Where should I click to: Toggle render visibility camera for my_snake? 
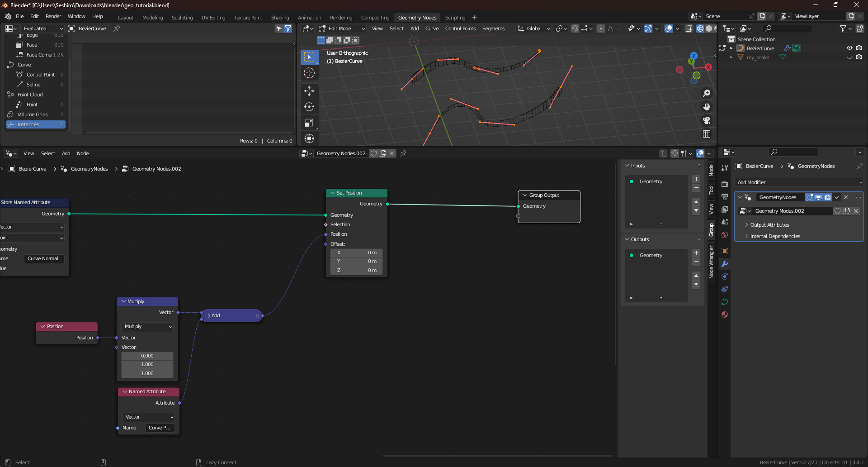click(859, 57)
